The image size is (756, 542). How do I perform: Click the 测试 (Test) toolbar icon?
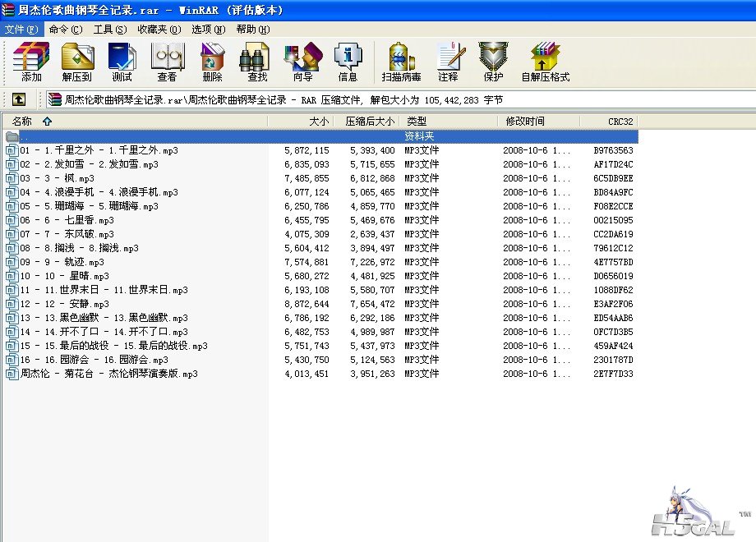pyautogui.click(x=122, y=62)
